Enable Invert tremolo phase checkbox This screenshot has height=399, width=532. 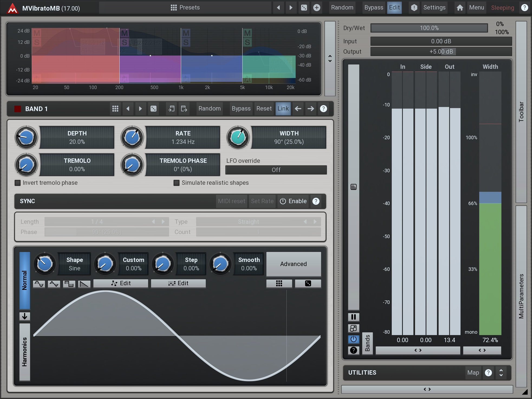(x=18, y=183)
